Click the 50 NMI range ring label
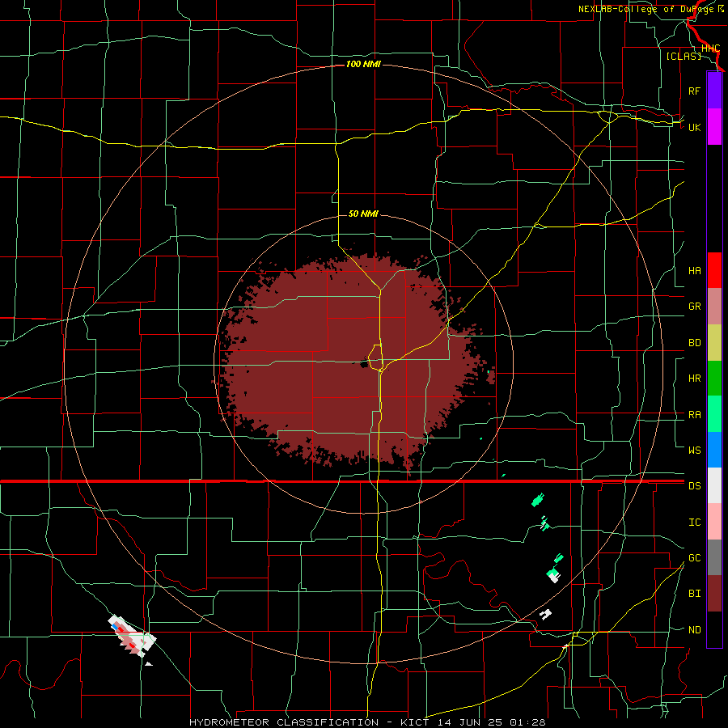Viewport: 728px width, 728px height. click(x=363, y=214)
